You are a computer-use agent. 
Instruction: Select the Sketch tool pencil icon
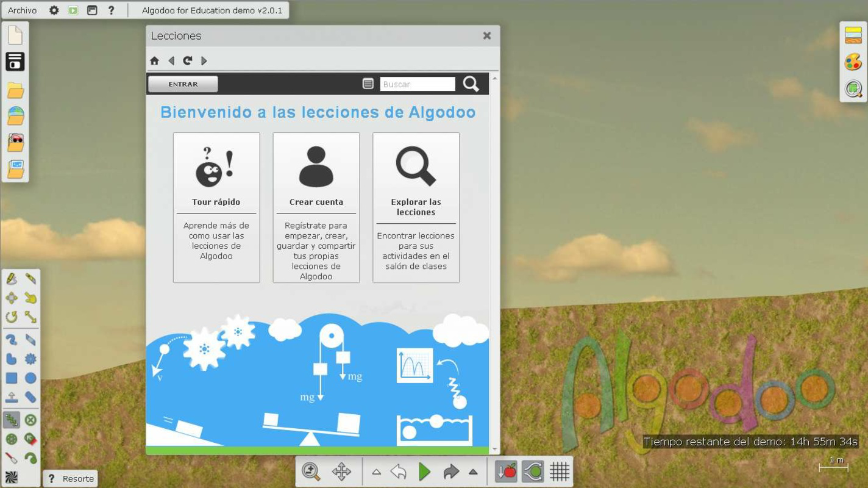12,279
